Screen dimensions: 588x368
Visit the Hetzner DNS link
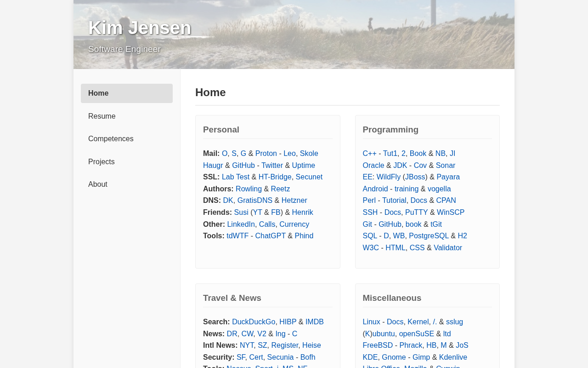[x=294, y=201]
